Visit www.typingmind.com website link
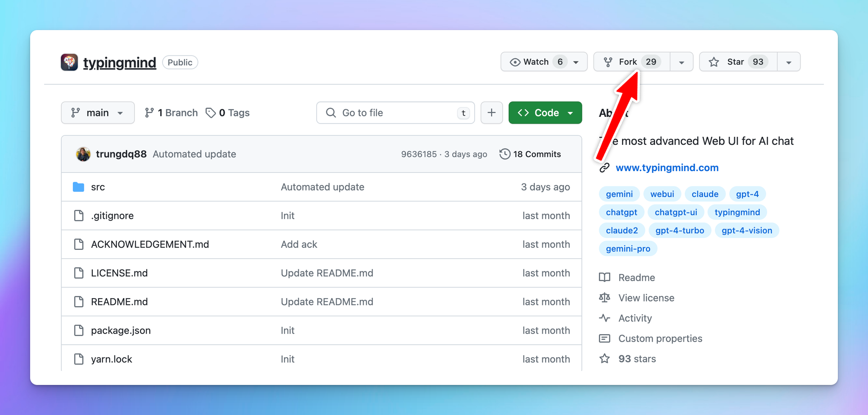 click(x=667, y=168)
